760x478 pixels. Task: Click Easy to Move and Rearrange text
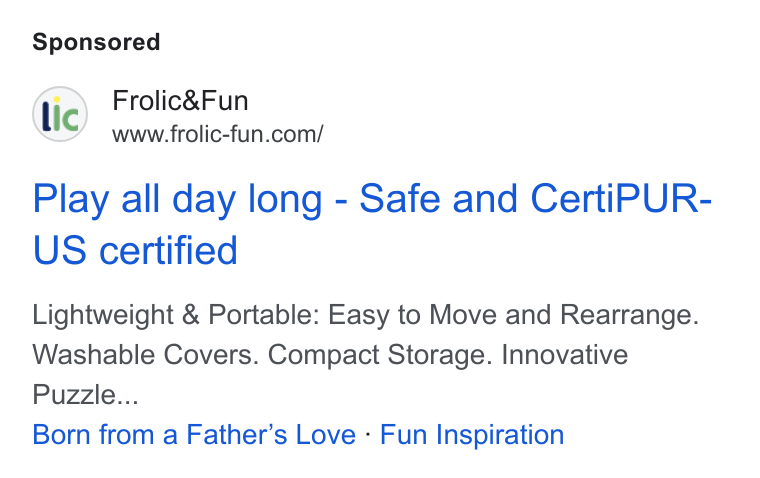pos(514,315)
